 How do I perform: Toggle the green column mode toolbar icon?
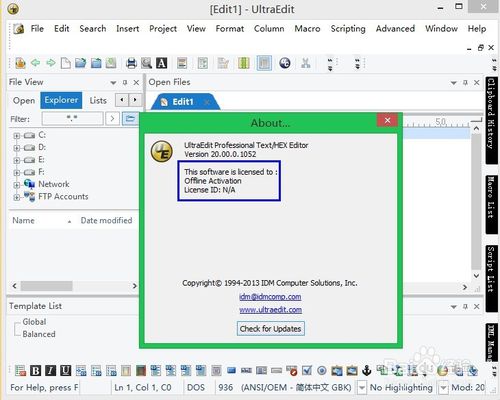click(244, 63)
